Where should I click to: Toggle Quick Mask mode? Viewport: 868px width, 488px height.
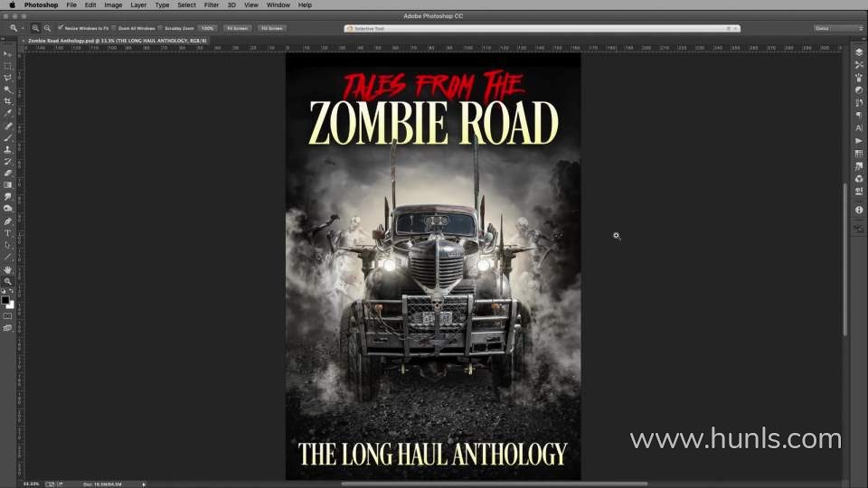coord(8,316)
